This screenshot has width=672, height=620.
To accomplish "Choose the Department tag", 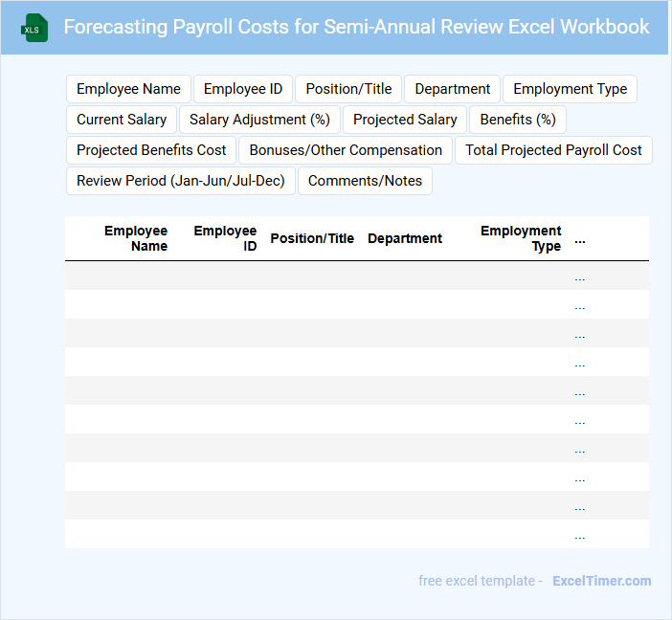I will point(452,89).
